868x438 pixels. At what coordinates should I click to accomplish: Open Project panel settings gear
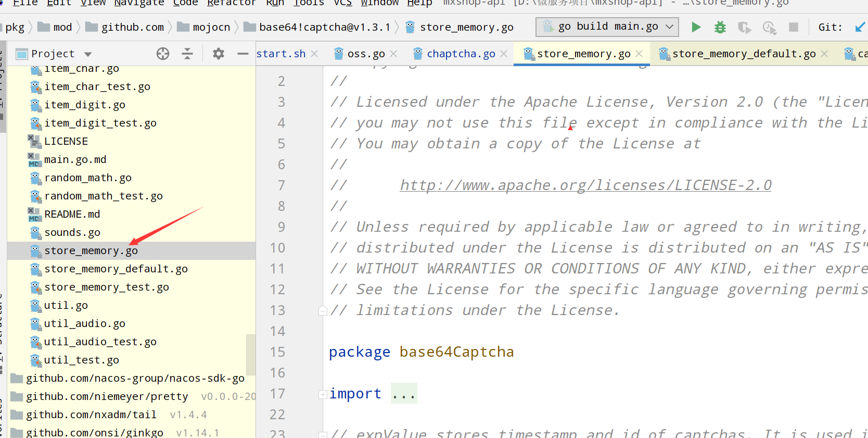(x=219, y=54)
